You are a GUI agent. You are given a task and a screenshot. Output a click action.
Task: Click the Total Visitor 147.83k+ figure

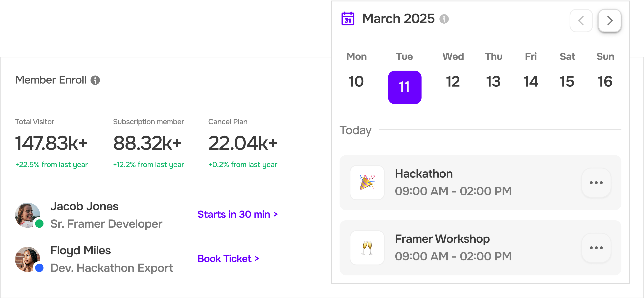(51, 143)
